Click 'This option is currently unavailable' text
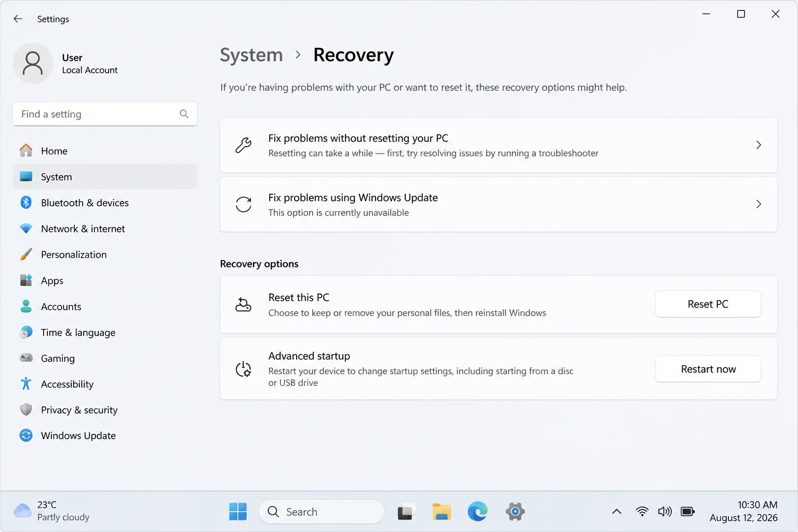 click(x=339, y=212)
